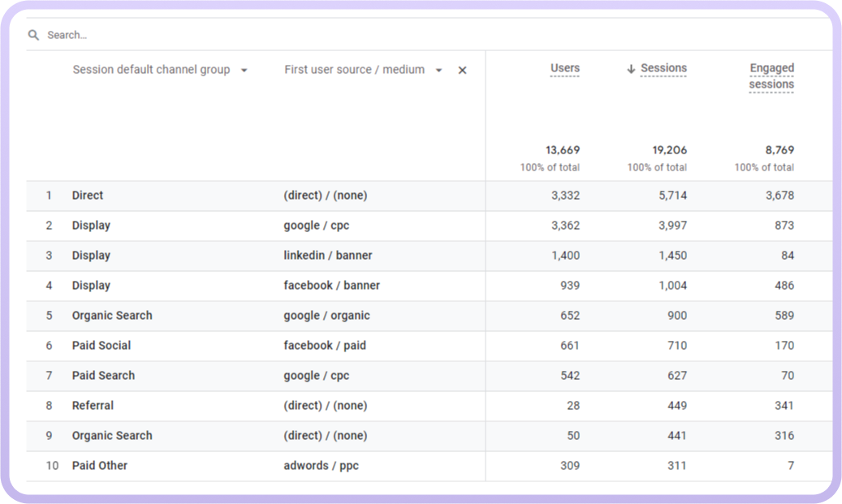This screenshot has height=504, width=842.
Task: Select facebook / banner row
Action: click(x=331, y=286)
